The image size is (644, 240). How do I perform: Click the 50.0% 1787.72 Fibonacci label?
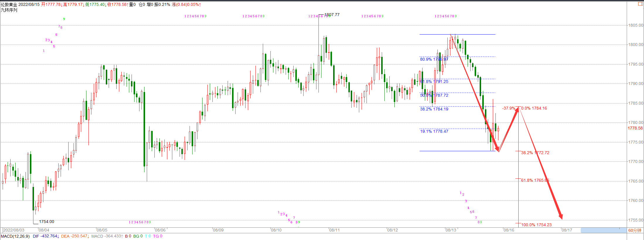coord(434,95)
